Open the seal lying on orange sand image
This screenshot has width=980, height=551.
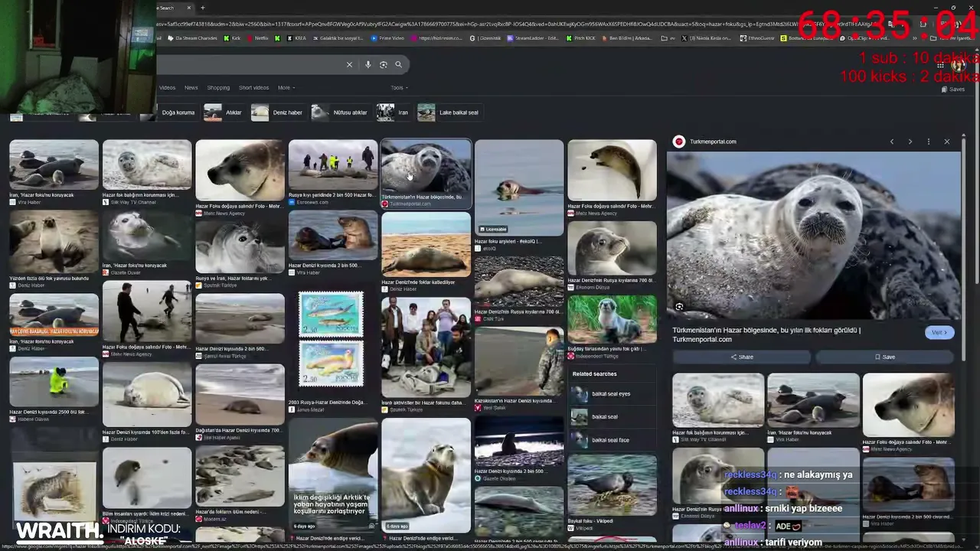tap(426, 245)
